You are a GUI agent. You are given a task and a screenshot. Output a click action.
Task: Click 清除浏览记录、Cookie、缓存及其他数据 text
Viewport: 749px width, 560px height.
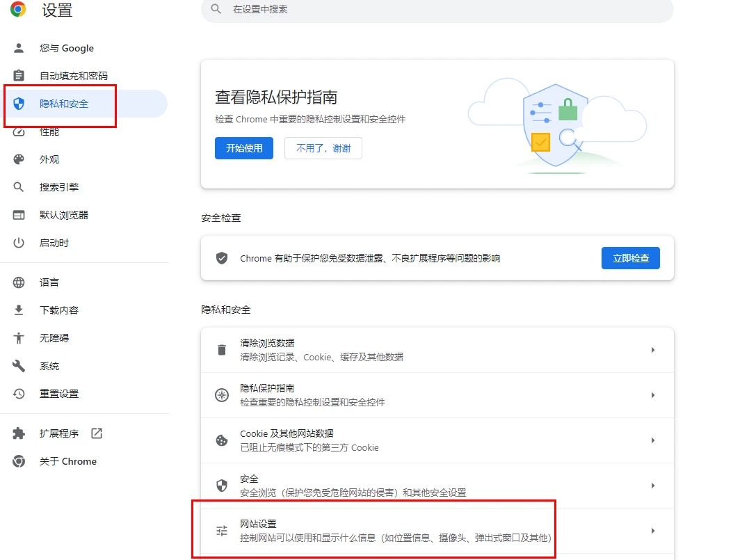[321, 357]
